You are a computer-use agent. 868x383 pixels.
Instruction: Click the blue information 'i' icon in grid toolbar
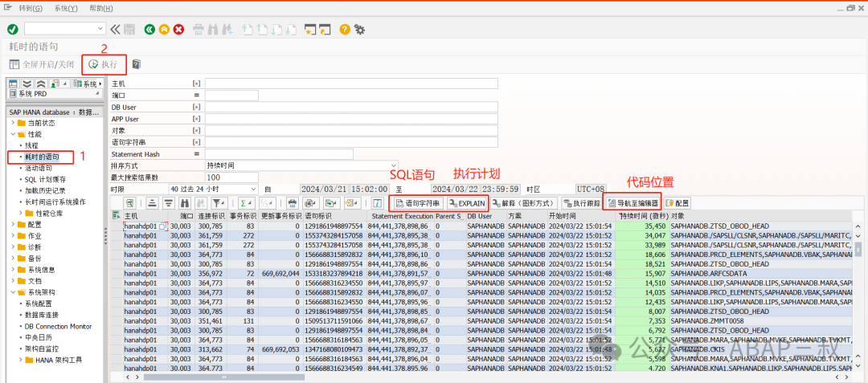click(378, 203)
